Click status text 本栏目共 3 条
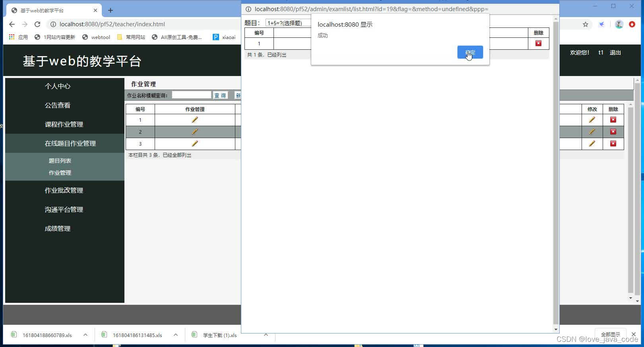The image size is (644, 347). [160, 155]
